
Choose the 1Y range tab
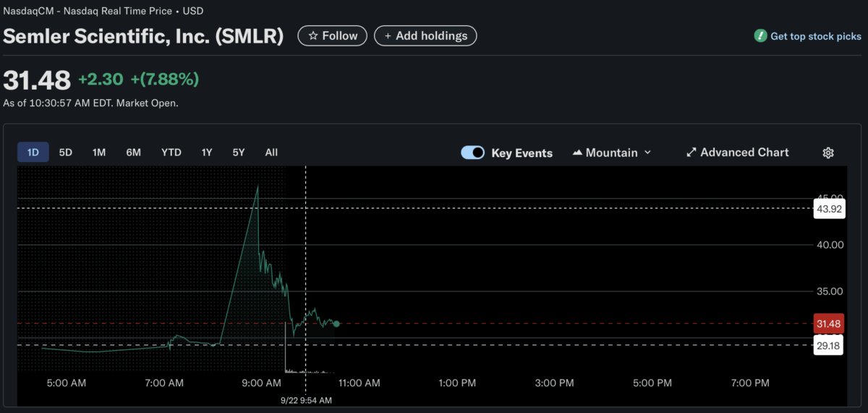point(207,152)
